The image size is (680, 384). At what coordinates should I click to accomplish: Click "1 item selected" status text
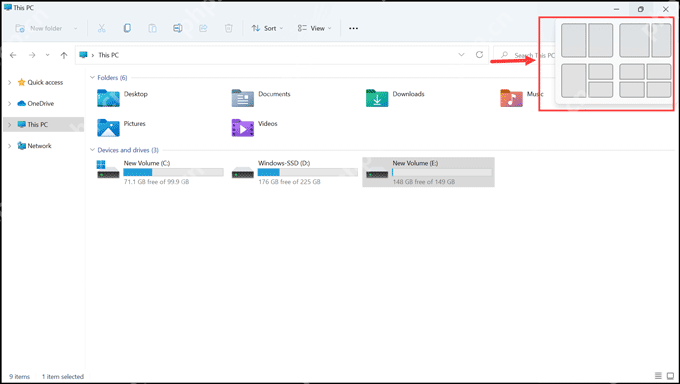(x=63, y=377)
